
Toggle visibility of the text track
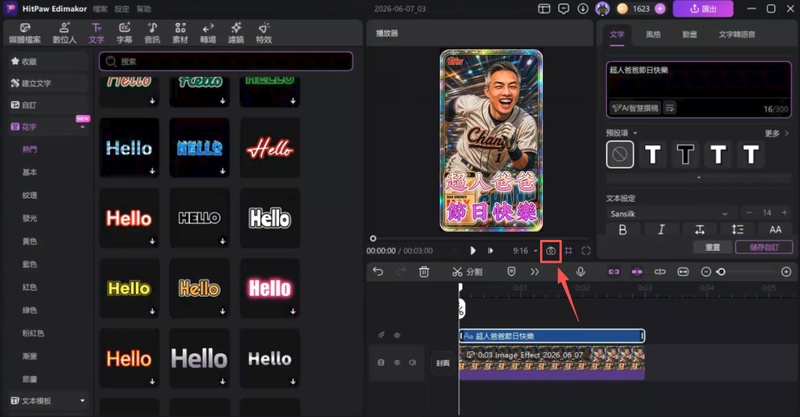(x=397, y=335)
